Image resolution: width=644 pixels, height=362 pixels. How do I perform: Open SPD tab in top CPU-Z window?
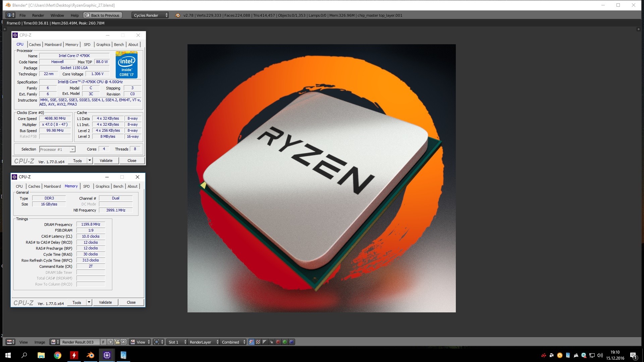[87, 45]
